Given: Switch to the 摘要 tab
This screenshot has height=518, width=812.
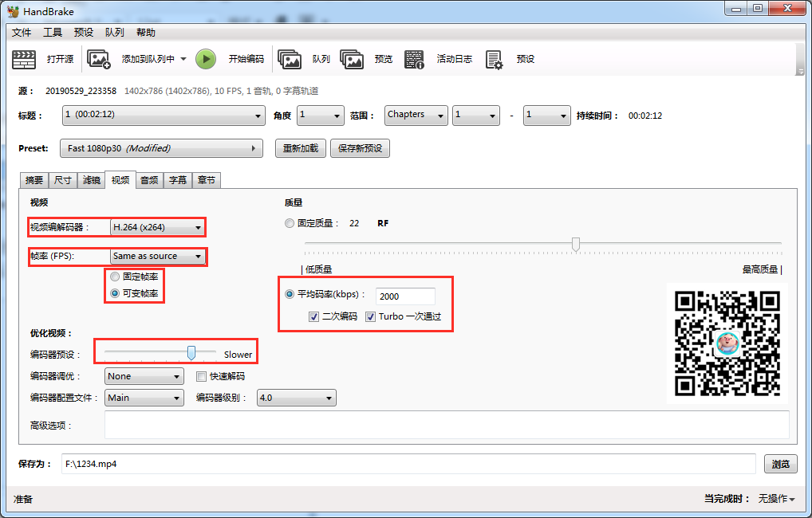Looking at the screenshot, I should point(34,180).
